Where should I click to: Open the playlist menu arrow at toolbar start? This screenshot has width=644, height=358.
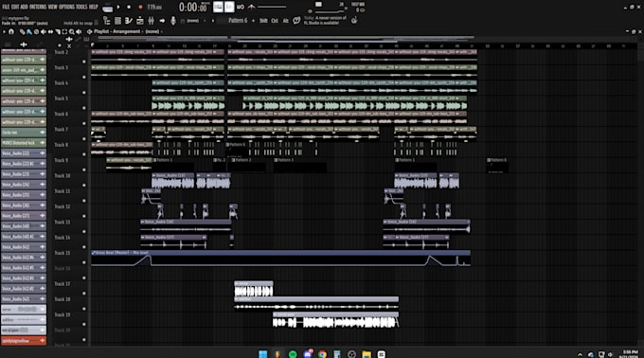[4, 31]
